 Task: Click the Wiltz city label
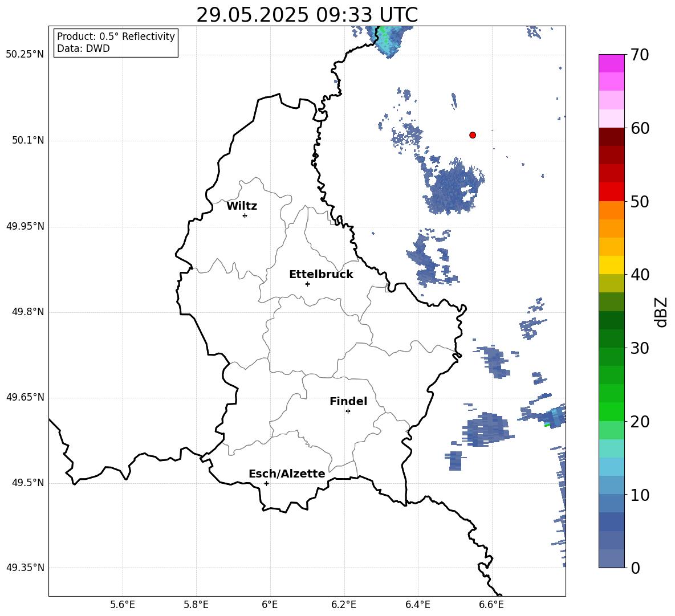pyautogui.click(x=242, y=206)
